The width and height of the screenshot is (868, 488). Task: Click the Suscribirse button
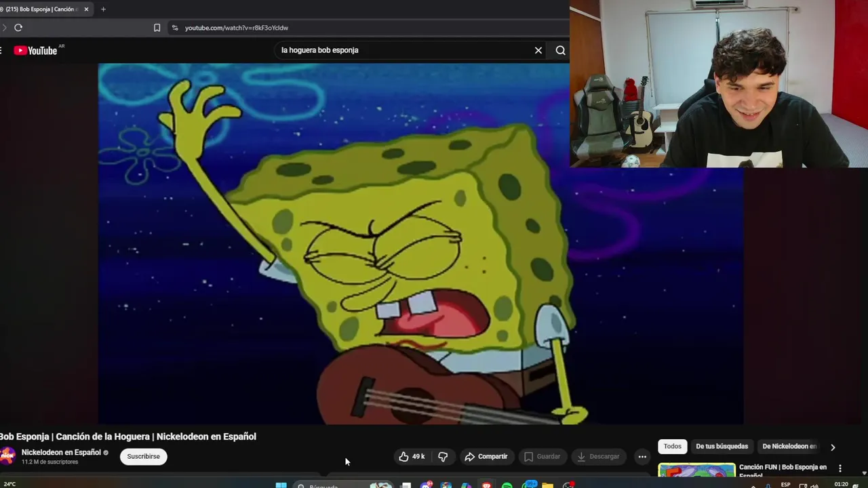143,457
